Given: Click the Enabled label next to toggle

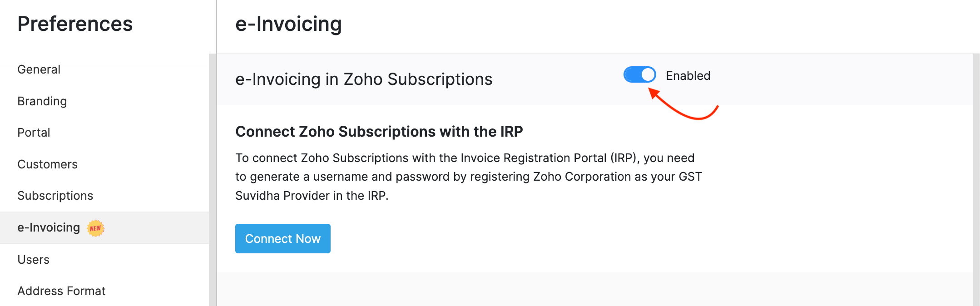Looking at the screenshot, I should 688,76.
